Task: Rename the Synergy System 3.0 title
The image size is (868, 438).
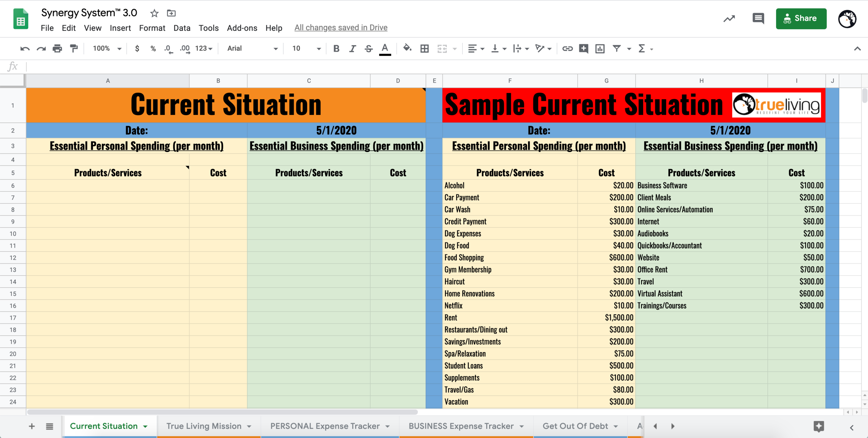Action: (x=89, y=13)
